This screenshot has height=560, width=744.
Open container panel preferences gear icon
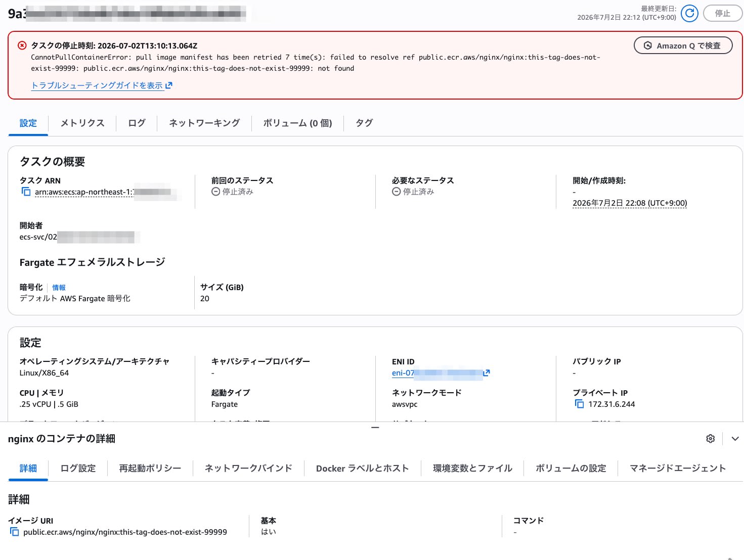tap(710, 439)
